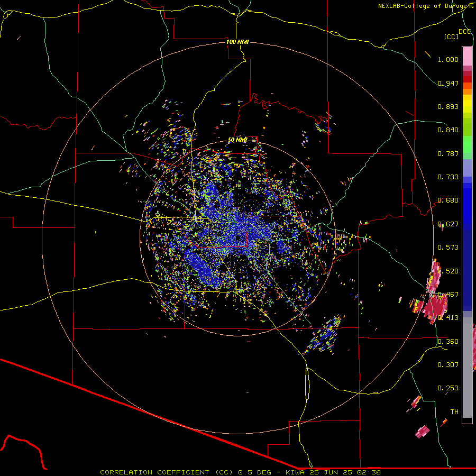The width and height of the screenshot is (476, 476).
Task: Click the black radar site center dot
Action: tap(238, 239)
